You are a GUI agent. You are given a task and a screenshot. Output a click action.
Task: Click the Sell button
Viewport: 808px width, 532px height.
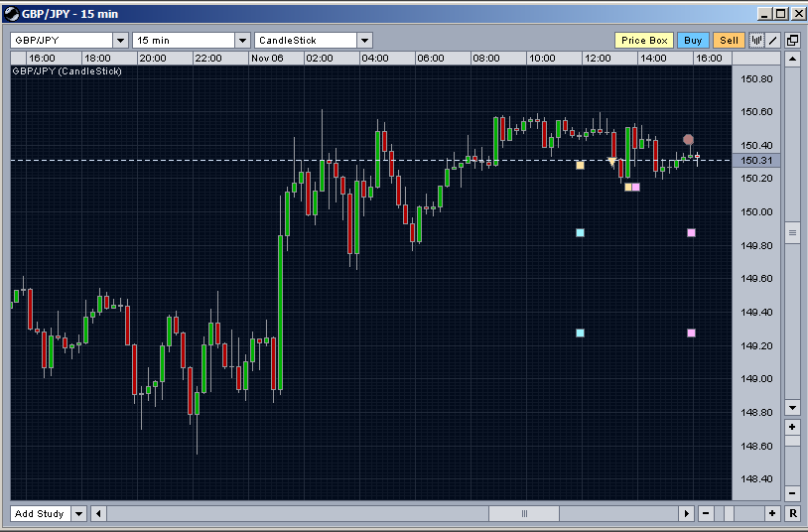tap(729, 41)
